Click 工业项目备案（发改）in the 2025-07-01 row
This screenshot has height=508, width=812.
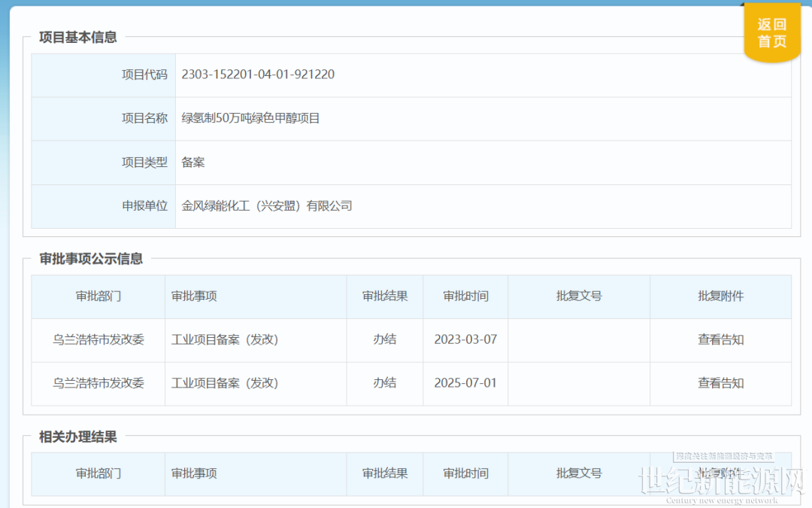[x=225, y=383]
